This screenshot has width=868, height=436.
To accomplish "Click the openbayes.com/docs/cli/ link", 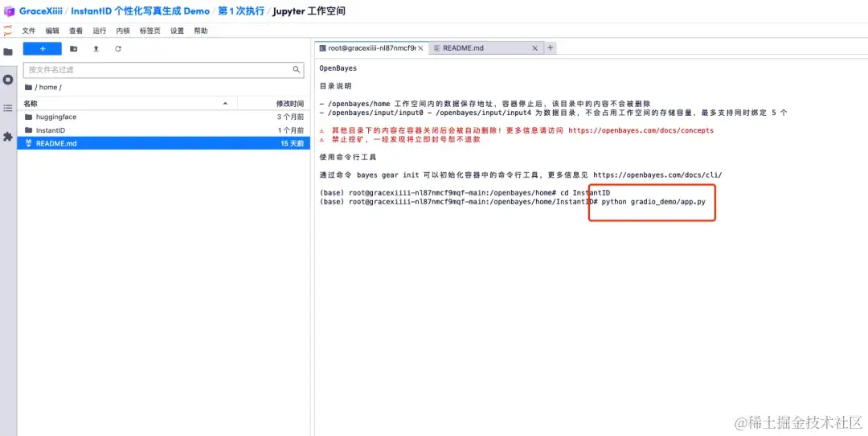I will (657, 175).
